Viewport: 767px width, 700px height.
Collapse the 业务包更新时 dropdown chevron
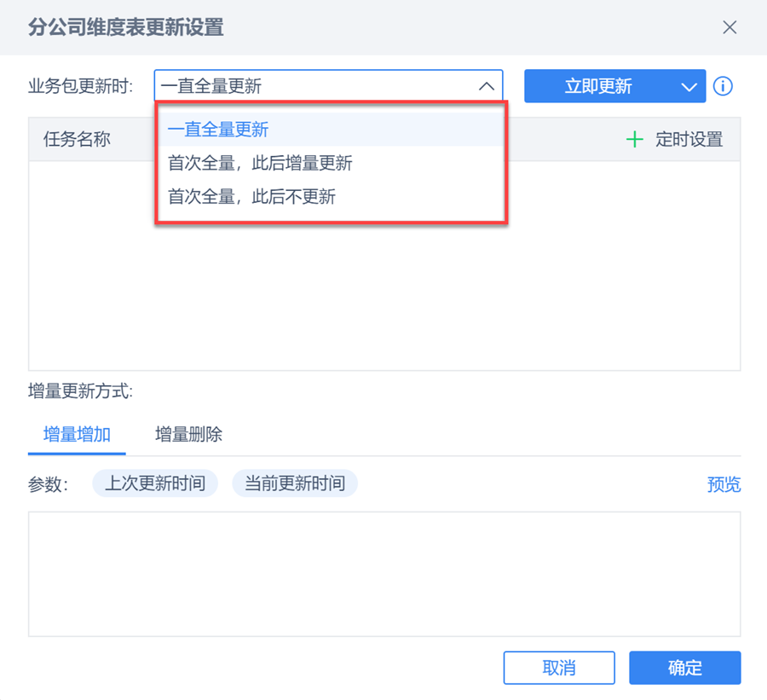pos(486,86)
